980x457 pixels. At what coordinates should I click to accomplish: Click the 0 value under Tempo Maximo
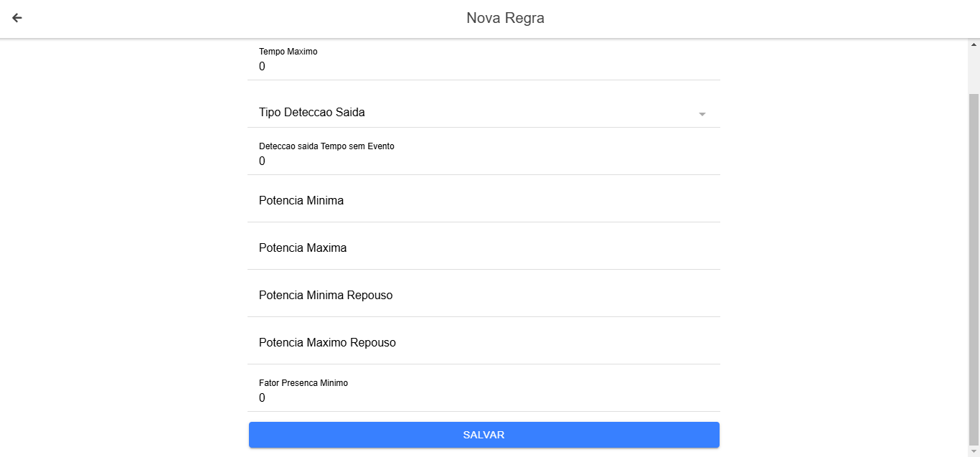coord(262,67)
